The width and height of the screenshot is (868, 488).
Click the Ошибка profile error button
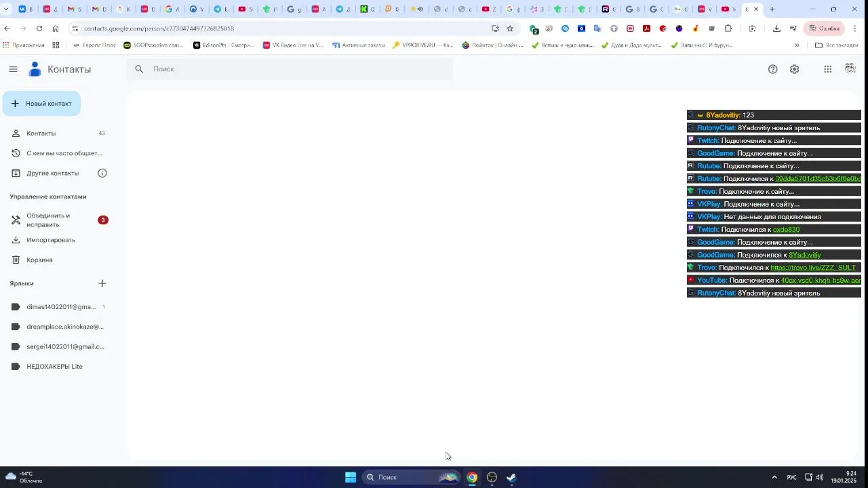click(824, 28)
